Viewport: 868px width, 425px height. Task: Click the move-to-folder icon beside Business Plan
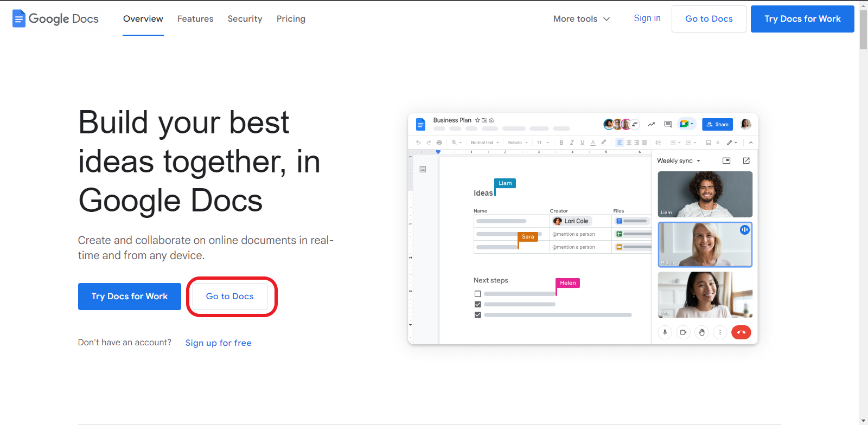[x=484, y=120]
